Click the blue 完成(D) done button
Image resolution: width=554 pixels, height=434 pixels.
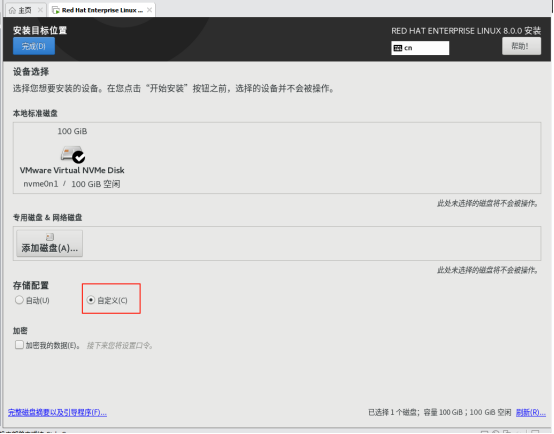coord(34,46)
